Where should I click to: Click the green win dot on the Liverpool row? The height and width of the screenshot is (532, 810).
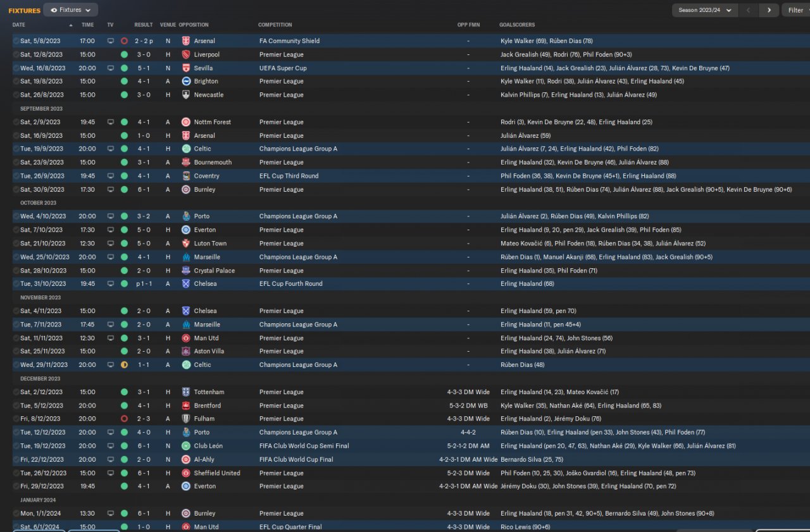(124, 55)
